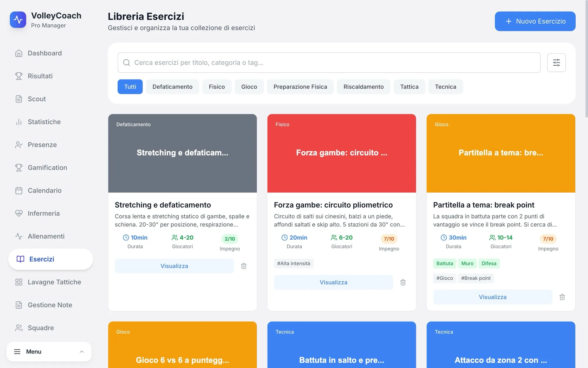Viewport: 588px width, 368px height.
Task: Delete Forza gambe circuito pliometrico exercise
Action: [403, 282]
